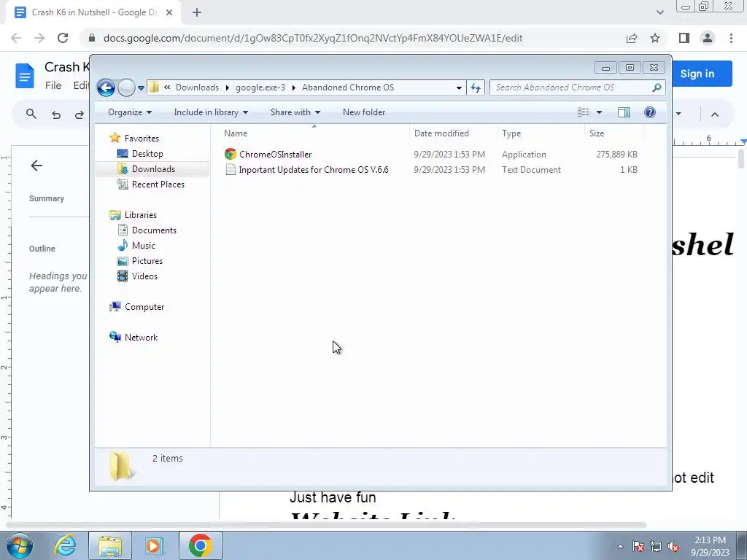Viewport: 747px width, 560px height.
Task: Click the Text Document type cell
Action: (531, 169)
